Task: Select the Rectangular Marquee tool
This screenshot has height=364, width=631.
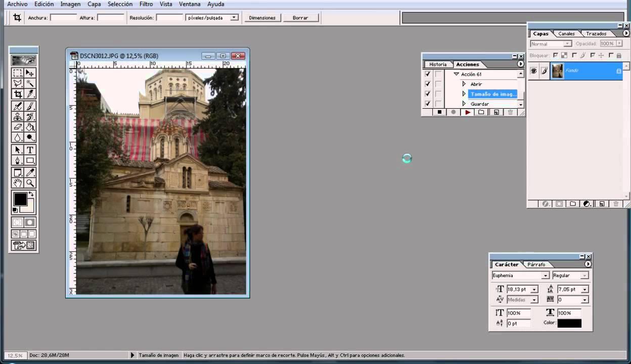Action: (x=18, y=73)
